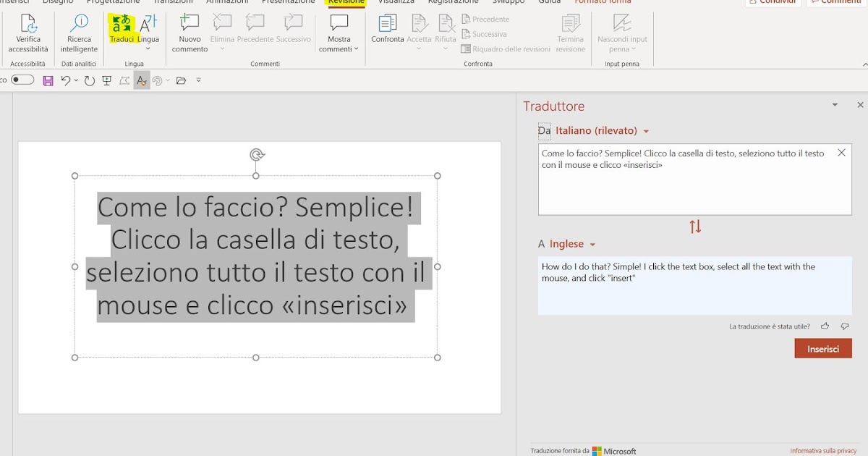Viewport: 868px width, 456px height.
Task: Go to Successivo comment
Action: pos(293,29)
